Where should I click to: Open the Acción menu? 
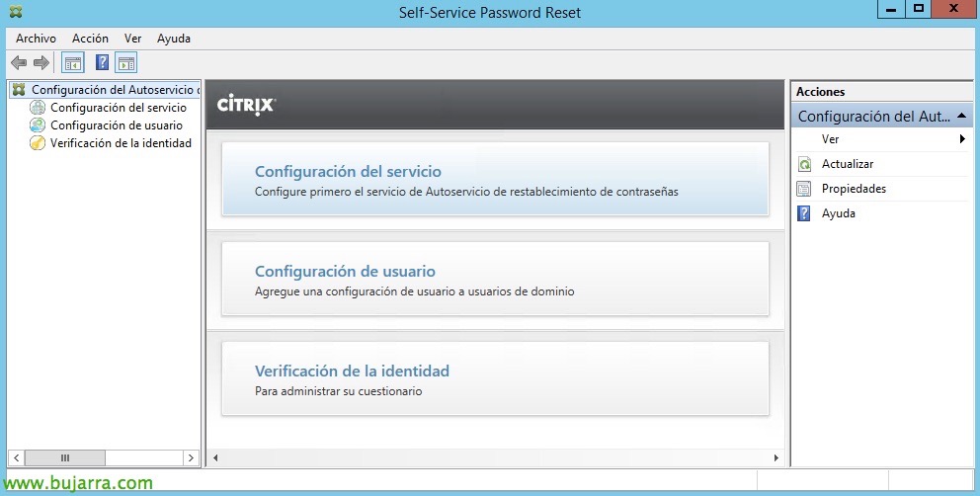click(x=90, y=39)
